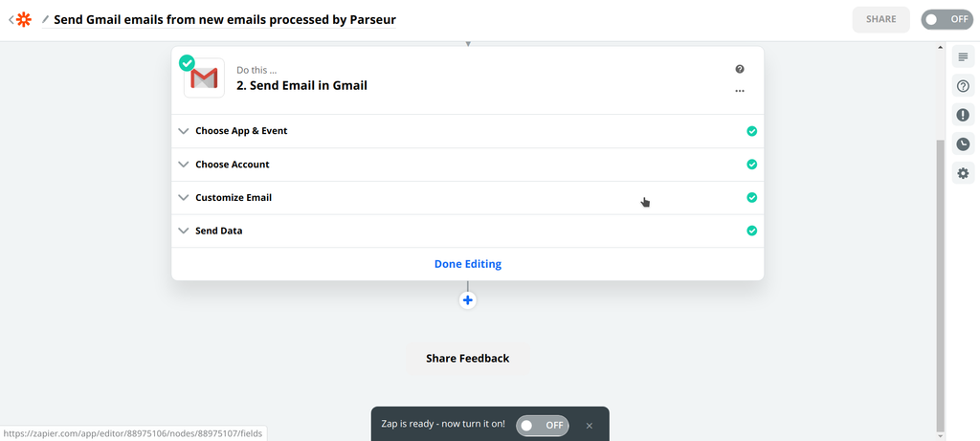Click the SHARE button
This screenshot has height=441, width=980.
pos(881,19)
